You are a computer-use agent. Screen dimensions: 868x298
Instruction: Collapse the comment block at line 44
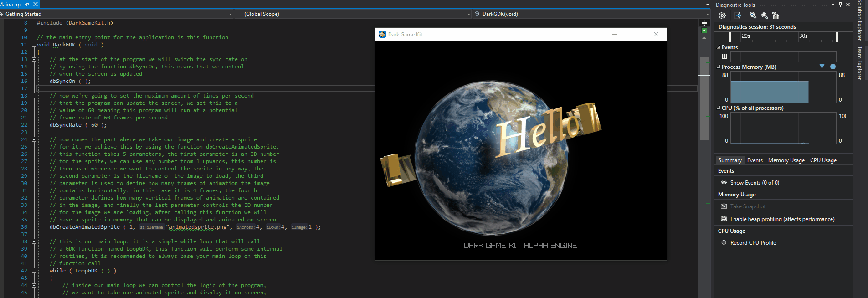click(x=34, y=285)
